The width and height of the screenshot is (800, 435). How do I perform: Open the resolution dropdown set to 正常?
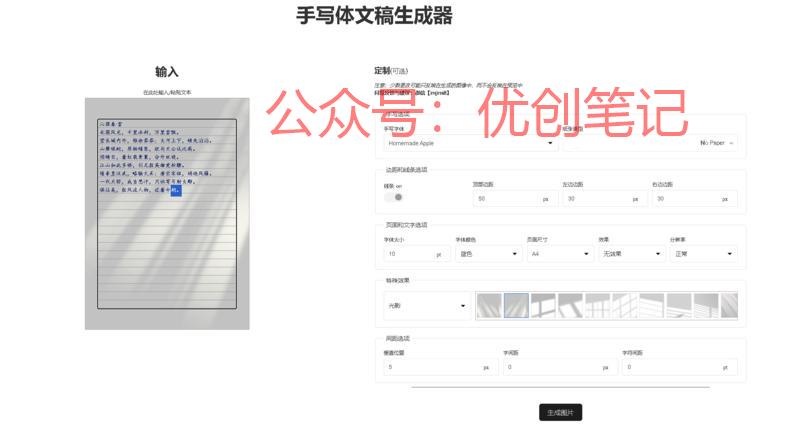tap(703, 254)
